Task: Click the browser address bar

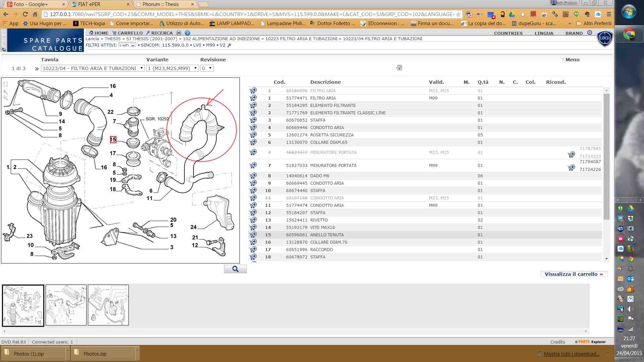Action: coord(252,14)
